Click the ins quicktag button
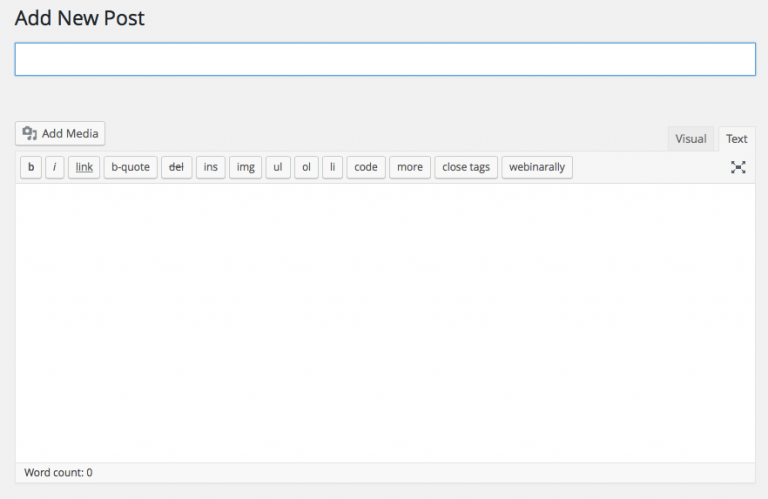The image size is (768, 499). click(210, 167)
